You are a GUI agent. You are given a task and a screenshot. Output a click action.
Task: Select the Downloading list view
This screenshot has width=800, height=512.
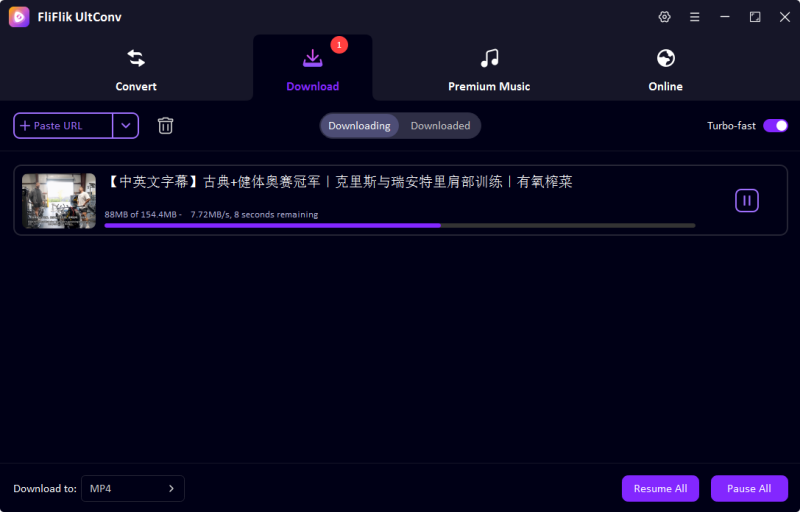click(x=359, y=125)
